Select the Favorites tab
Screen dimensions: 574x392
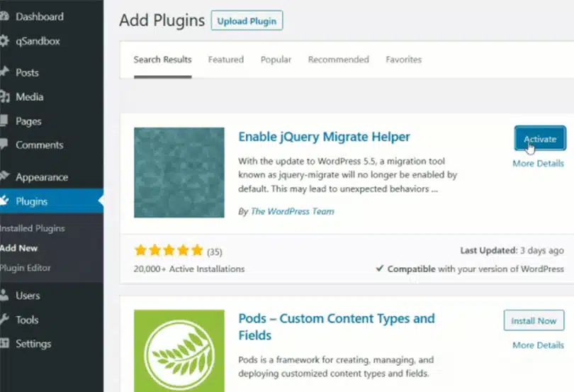click(403, 60)
